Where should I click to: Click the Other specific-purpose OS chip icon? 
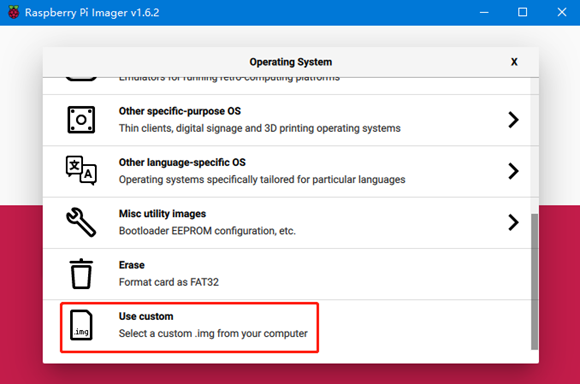pyautogui.click(x=81, y=120)
